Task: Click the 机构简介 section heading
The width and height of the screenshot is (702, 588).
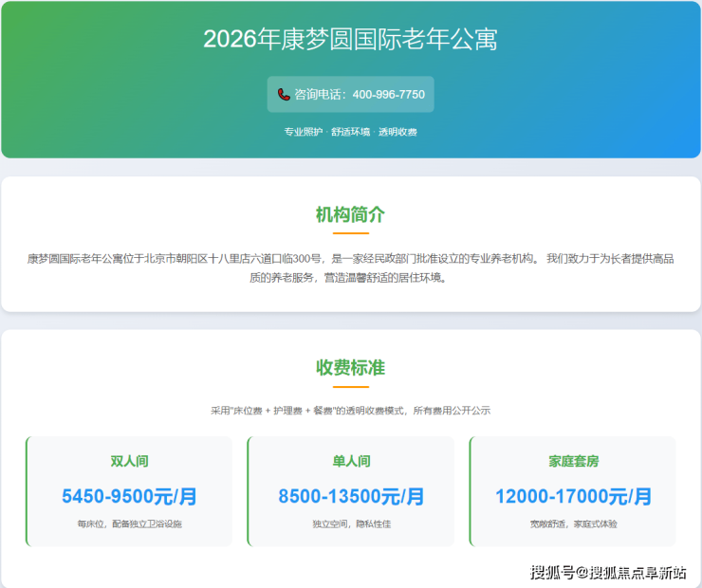Action: (350, 214)
